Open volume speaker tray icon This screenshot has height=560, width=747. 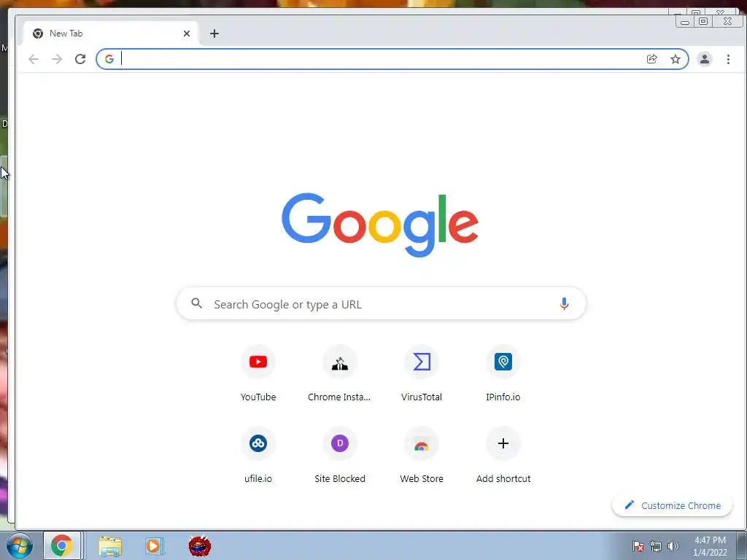[673, 546]
